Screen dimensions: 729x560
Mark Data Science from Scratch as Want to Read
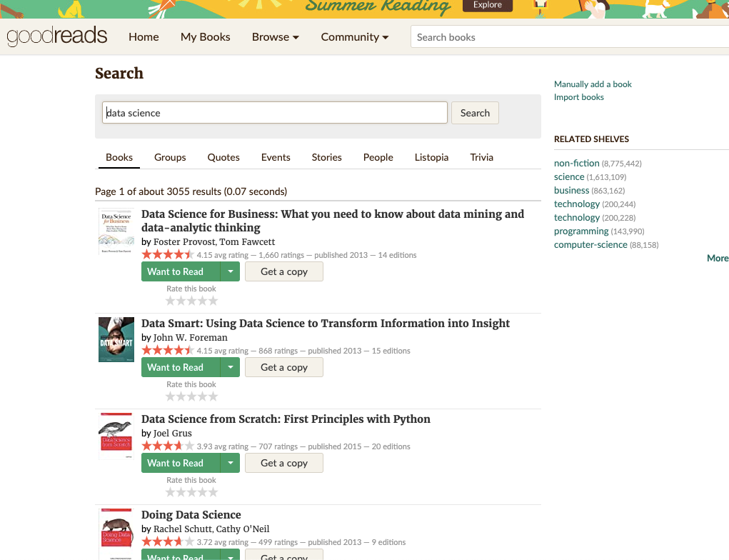click(x=181, y=463)
